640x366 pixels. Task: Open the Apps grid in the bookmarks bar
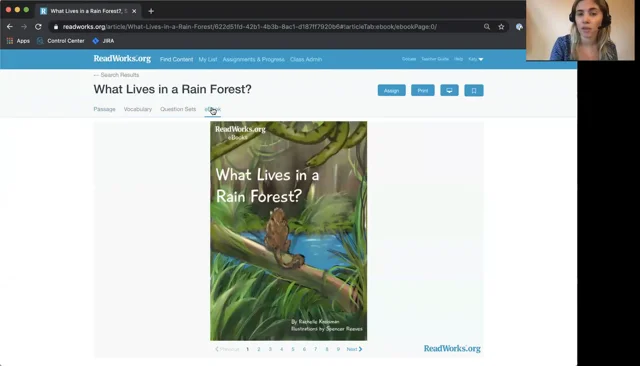(x=18, y=41)
